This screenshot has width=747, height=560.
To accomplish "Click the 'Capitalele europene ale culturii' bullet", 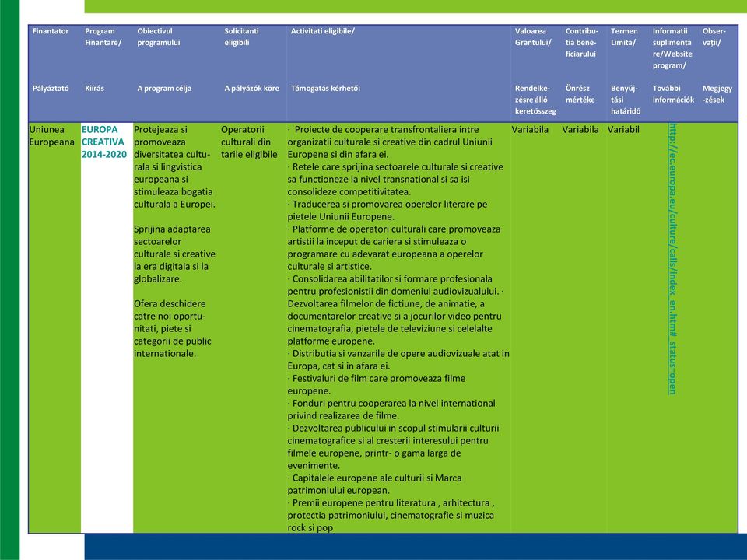I will [374, 484].
